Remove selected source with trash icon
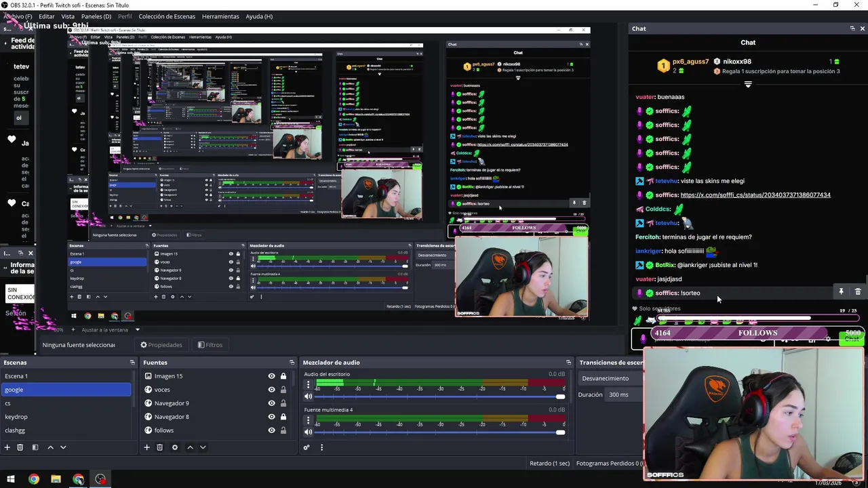The width and height of the screenshot is (868, 488). (x=159, y=447)
